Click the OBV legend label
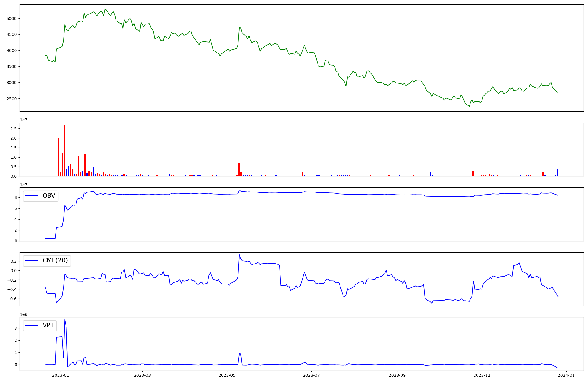Image resolution: width=588 pixels, height=382 pixels. pos(49,196)
